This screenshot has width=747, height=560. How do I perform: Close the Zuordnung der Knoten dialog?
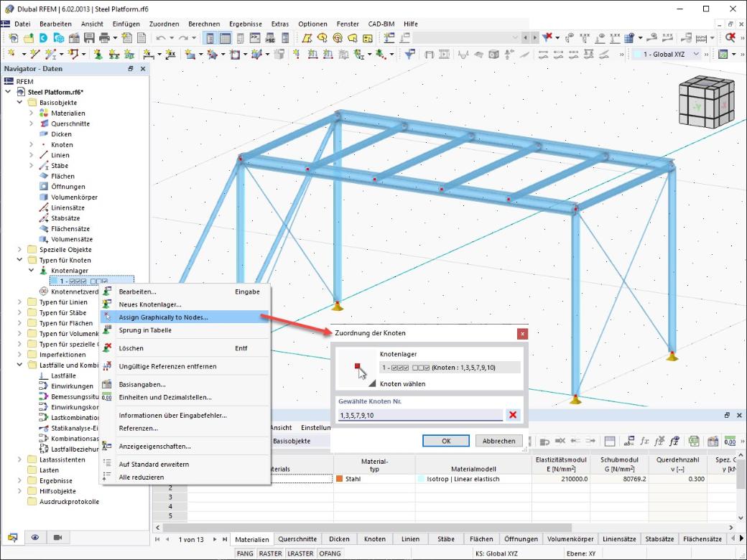click(522, 334)
